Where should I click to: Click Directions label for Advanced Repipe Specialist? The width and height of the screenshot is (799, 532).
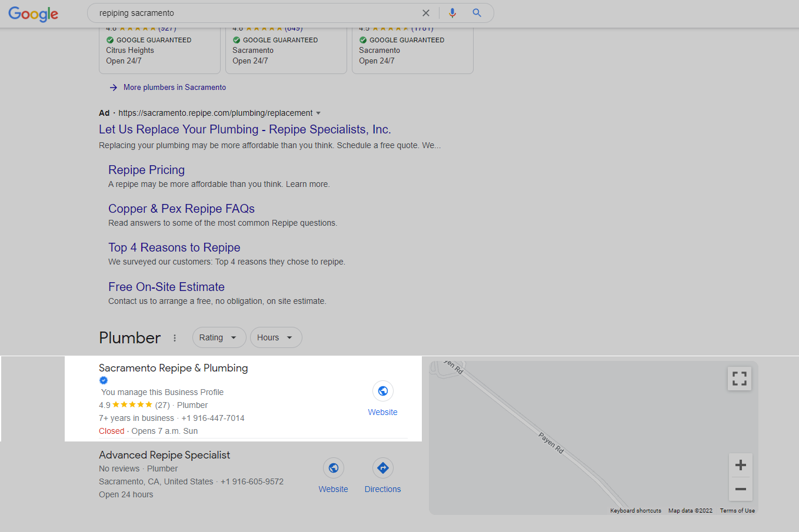(x=383, y=489)
